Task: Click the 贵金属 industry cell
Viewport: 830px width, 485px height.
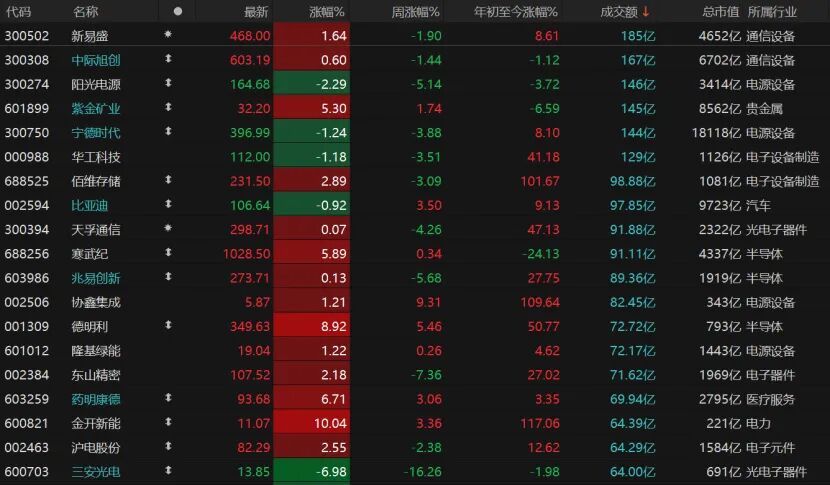Action: point(764,109)
